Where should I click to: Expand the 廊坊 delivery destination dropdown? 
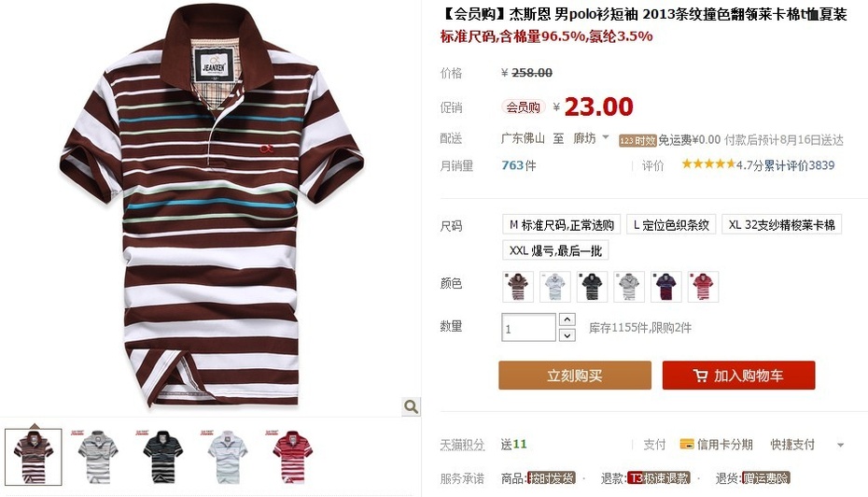[x=606, y=136]
